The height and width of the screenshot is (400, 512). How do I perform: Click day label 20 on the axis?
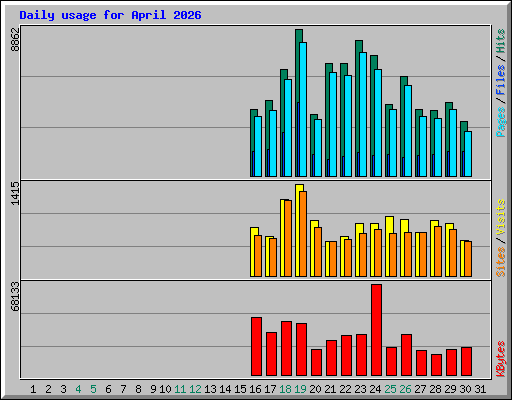click(x=315, y=389)
